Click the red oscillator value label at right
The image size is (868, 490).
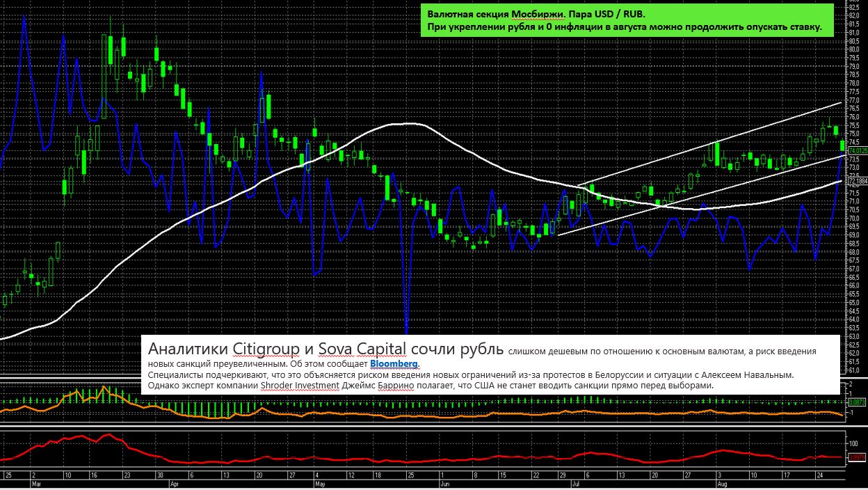pos(858,457)
